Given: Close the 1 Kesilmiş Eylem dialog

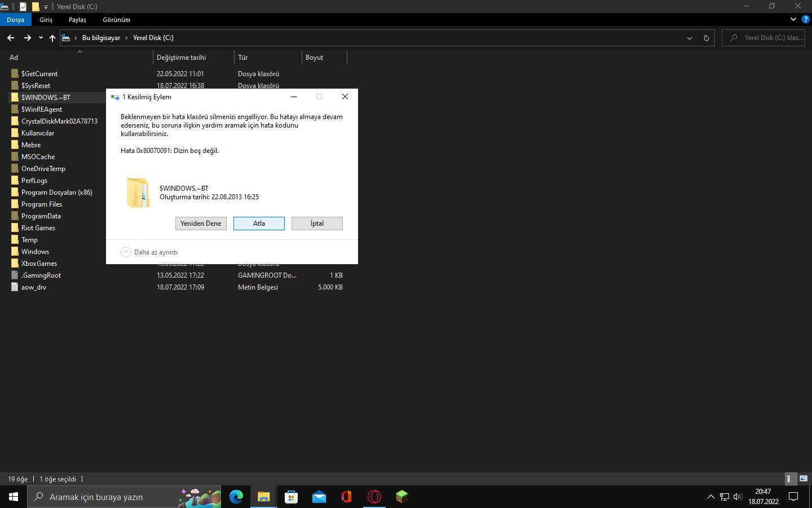Looking at the screenshot, I should pyautogui.click(x=345, y=97).
